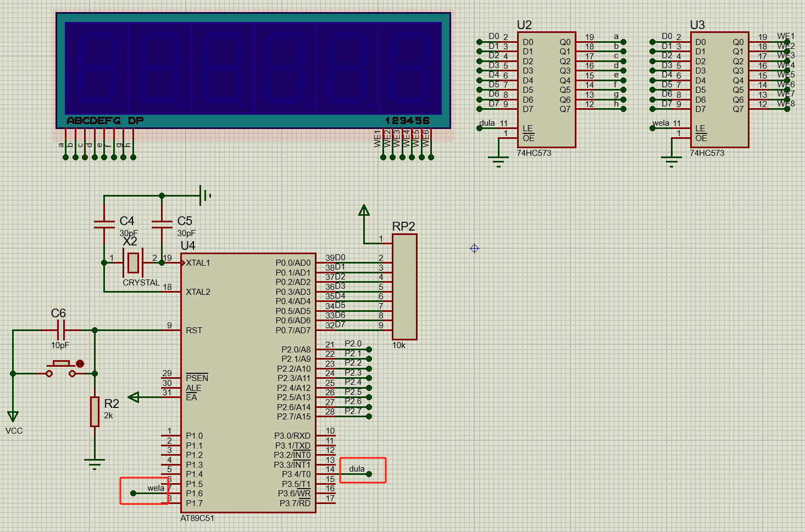Select the U4 AT89C51 microcontroller body
Image resolution: width=805 pixels, height=532 pixels.
click(248, 383)
